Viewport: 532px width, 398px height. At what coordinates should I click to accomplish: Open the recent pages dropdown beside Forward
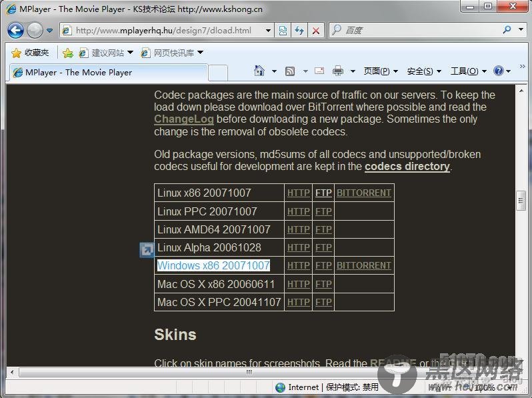49,31
